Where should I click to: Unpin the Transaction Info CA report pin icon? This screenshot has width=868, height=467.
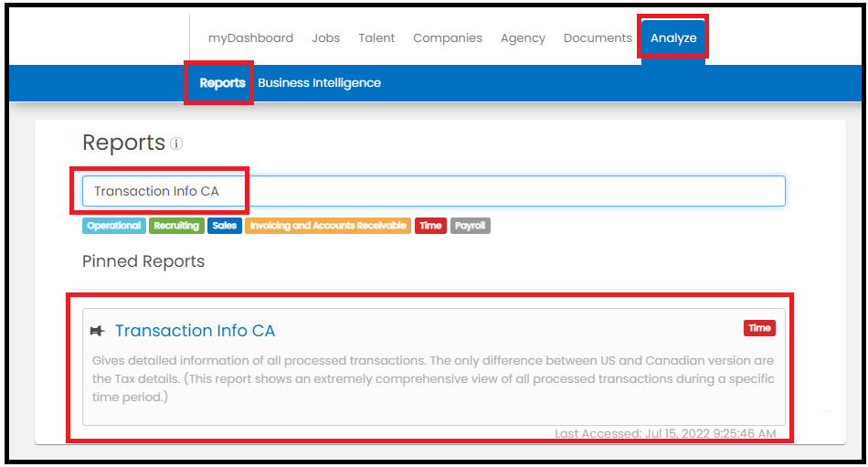(98, 331)
